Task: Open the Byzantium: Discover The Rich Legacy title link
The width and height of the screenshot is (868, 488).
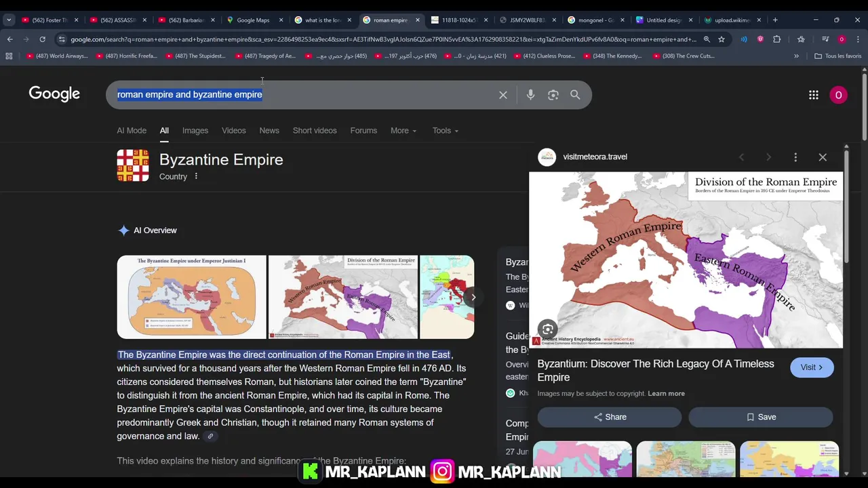Action: [x=656, y=371]
